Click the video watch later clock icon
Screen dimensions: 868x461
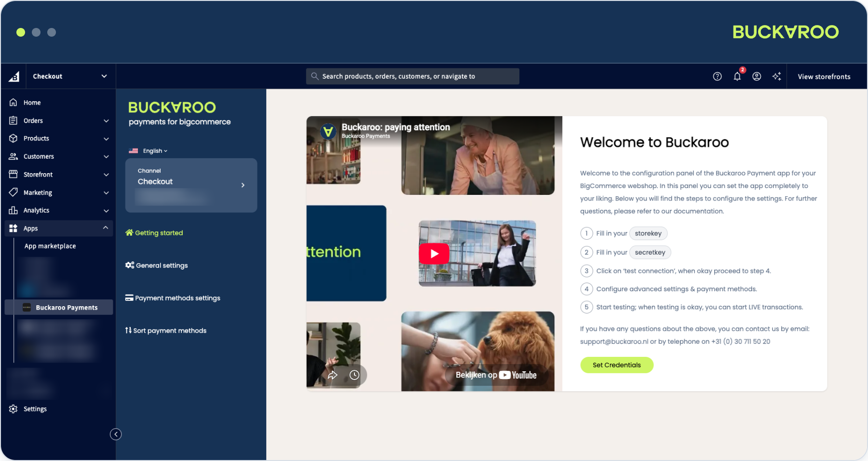[x=354, y=375]
